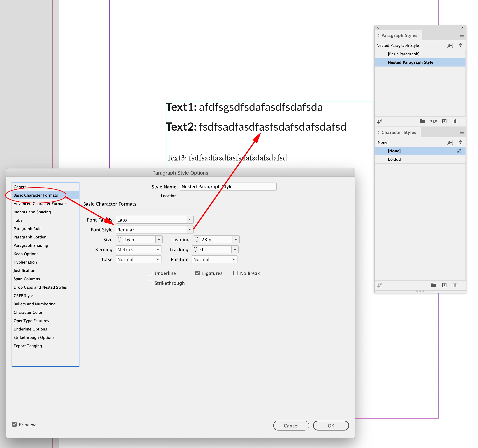Viewport: 478px width, 448px height.
Task: Select Drop Caps and Nested Styles section
Action: (40, 287)
